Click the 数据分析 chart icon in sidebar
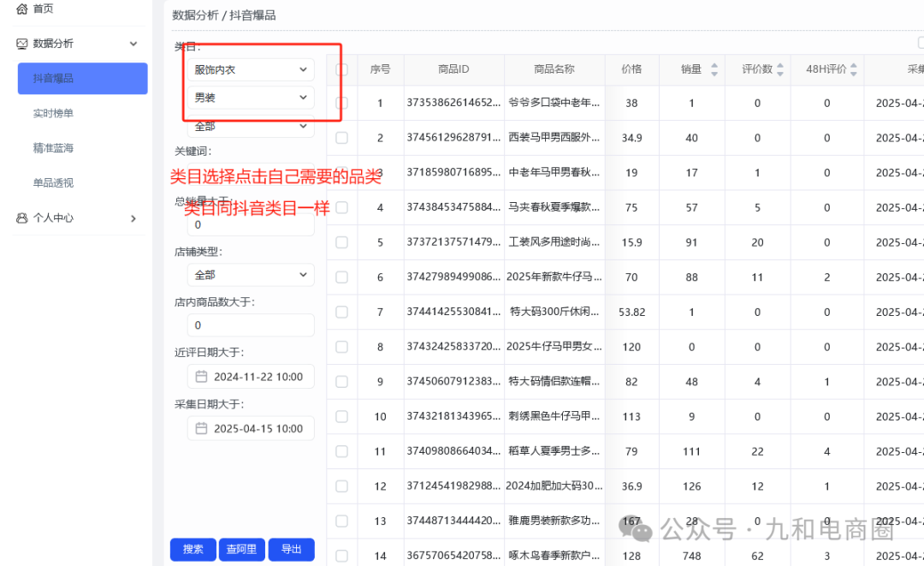 coord(21,44)
